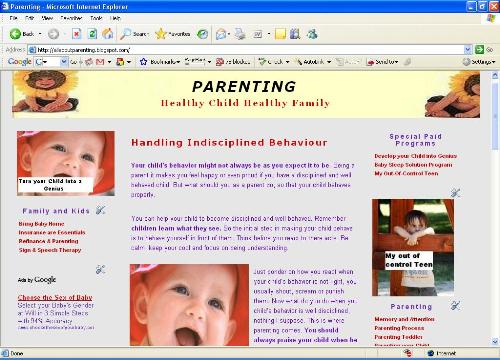Click wrench icon next to Parenting heading
The image size is (500, 360).
coord(455,305)
